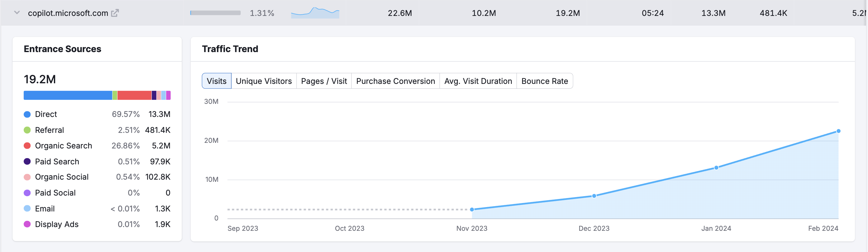Select the Visits tab

pyautogui.click(x=216, y=81)
